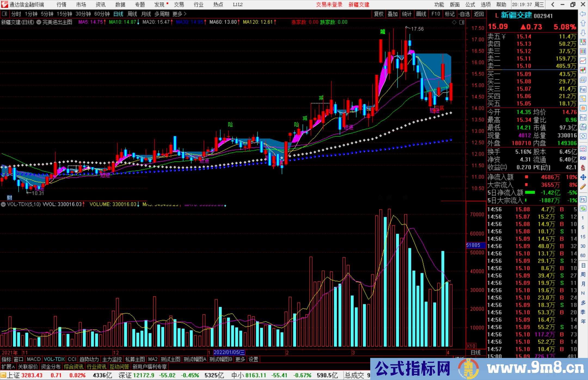Click the green refresh icon in sidebar

tap(583, 209)
